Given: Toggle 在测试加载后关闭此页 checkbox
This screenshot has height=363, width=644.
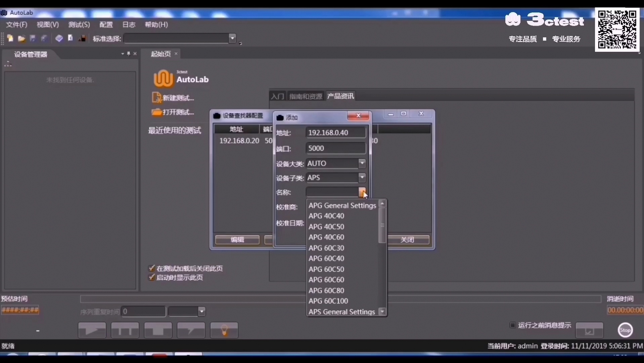Looking at the screenshot, I should (x=151, y=268).
